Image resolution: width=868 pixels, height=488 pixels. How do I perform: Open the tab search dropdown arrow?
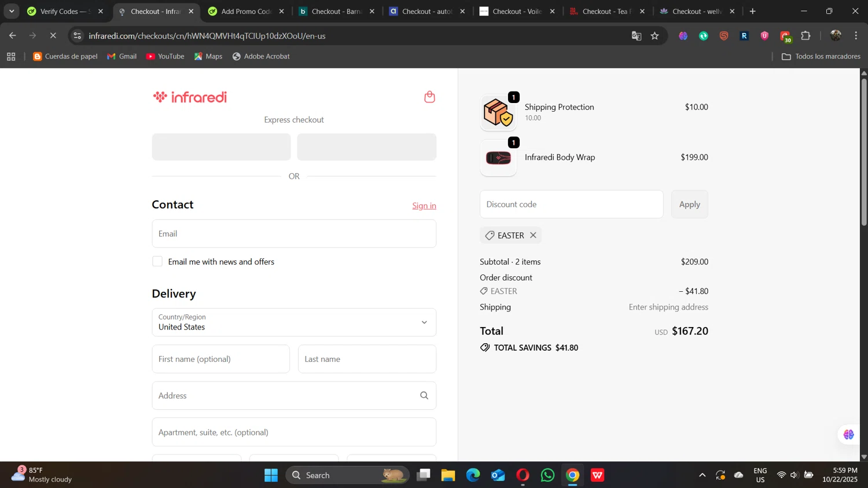point(12,11)
